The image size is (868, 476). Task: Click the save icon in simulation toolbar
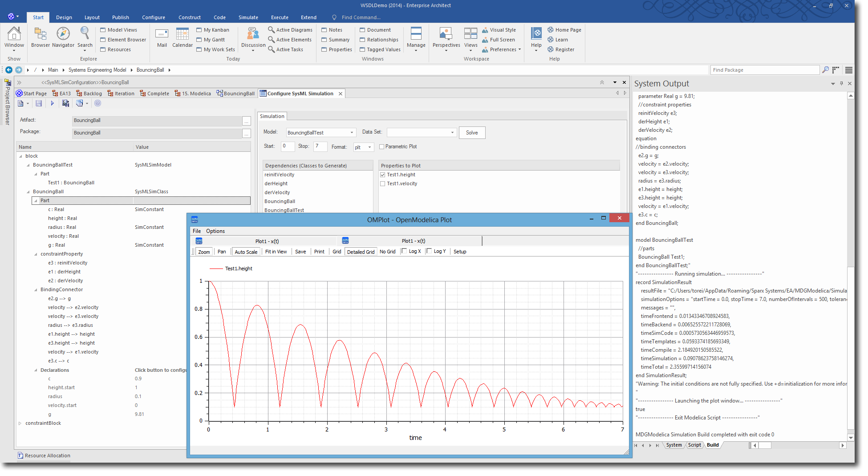pyautogui.click(x=39, y=103)
